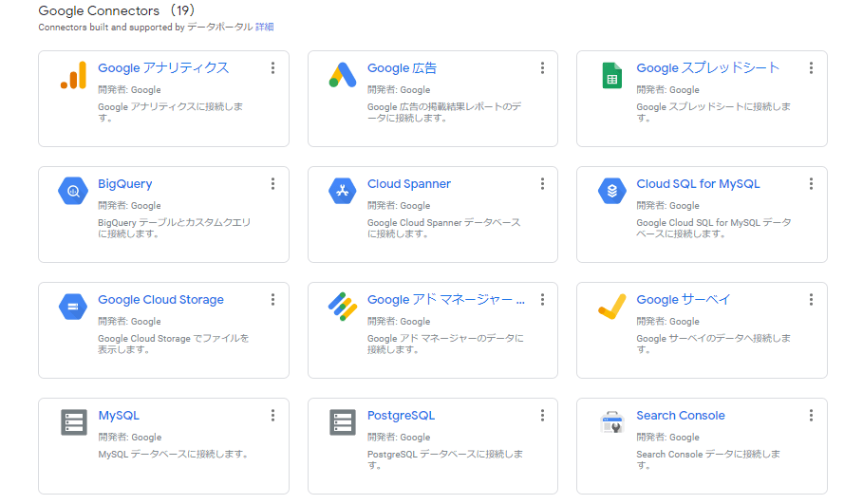Click '開発者: Google' on the Search Console card
The image size is (863, 504).
coord(667,437)
